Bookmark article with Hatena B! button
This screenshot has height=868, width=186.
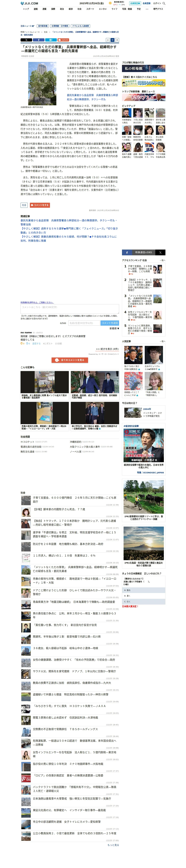51,40
